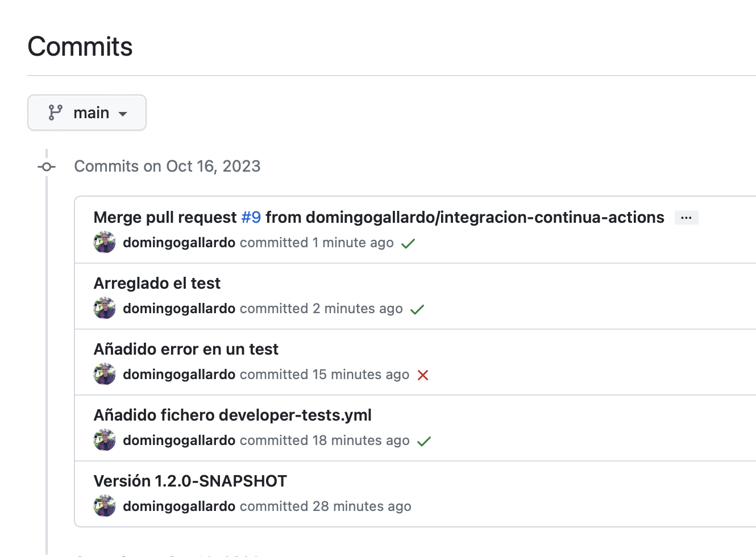View green checkmark status for Arreglado el test
This screenshot has width=756, height=557.
pos(417,309)
